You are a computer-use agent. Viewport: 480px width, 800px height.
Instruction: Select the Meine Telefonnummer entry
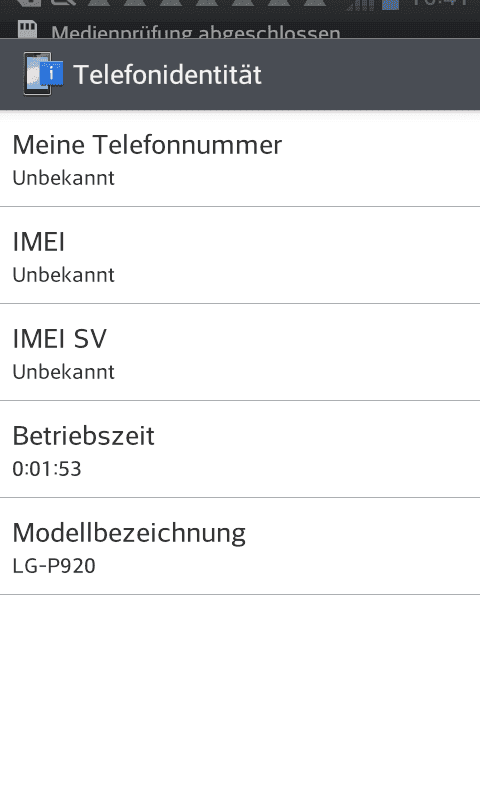240,159
